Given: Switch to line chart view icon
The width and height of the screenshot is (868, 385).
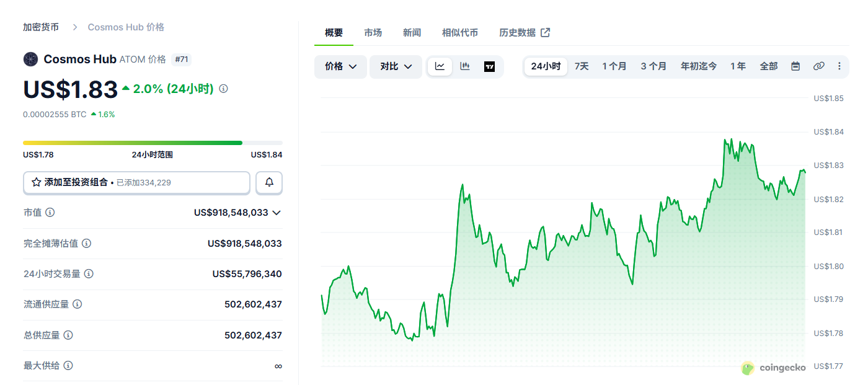Looking at the screenshot, I should click(440, 66).
